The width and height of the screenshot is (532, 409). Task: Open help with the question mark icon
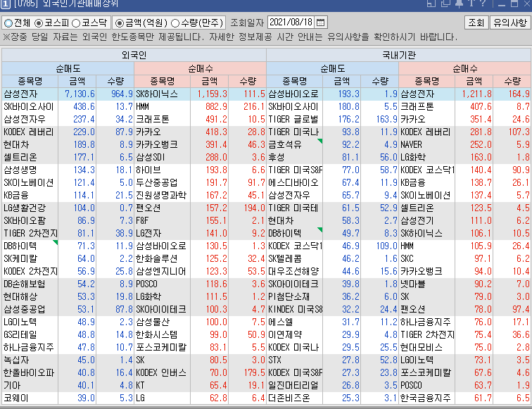483,3
